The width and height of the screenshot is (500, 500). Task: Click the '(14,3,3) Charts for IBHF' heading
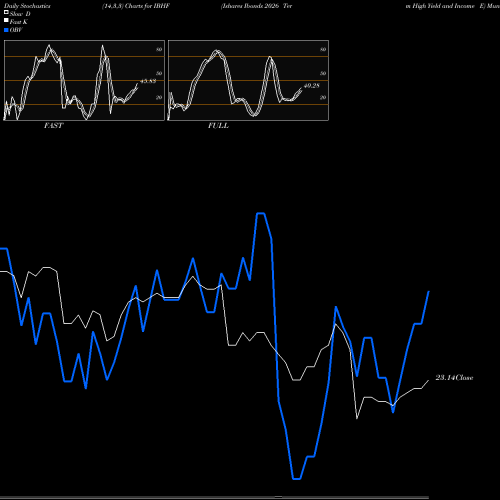pos(136,6)
